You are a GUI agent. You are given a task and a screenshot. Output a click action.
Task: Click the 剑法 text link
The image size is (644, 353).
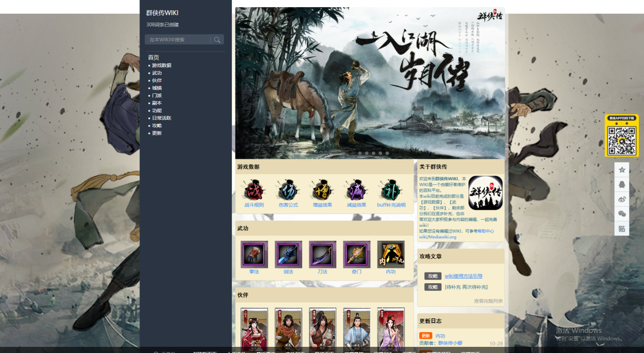288,272
